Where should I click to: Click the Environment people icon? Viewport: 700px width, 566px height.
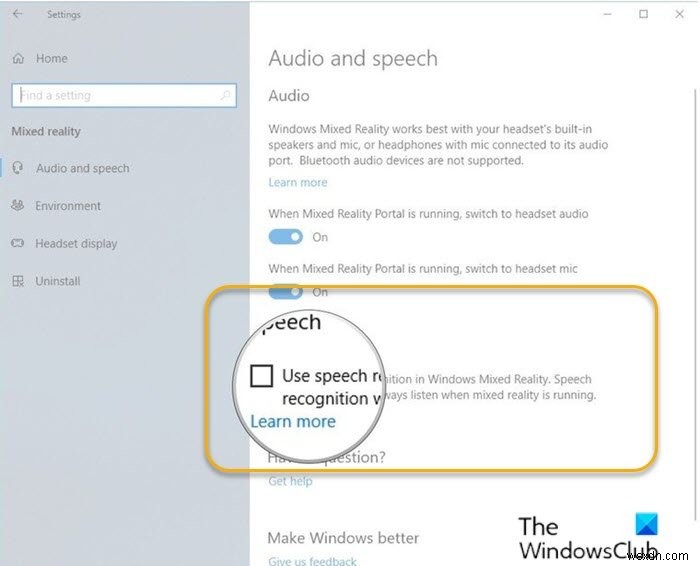click(17, 205)
